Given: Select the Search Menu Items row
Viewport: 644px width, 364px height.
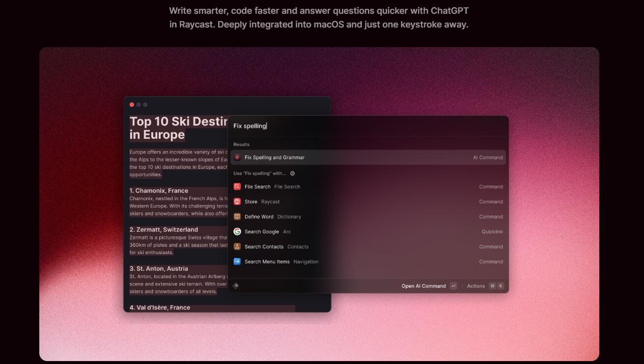Looking at the screenshot, I should (x=367, y=262).
